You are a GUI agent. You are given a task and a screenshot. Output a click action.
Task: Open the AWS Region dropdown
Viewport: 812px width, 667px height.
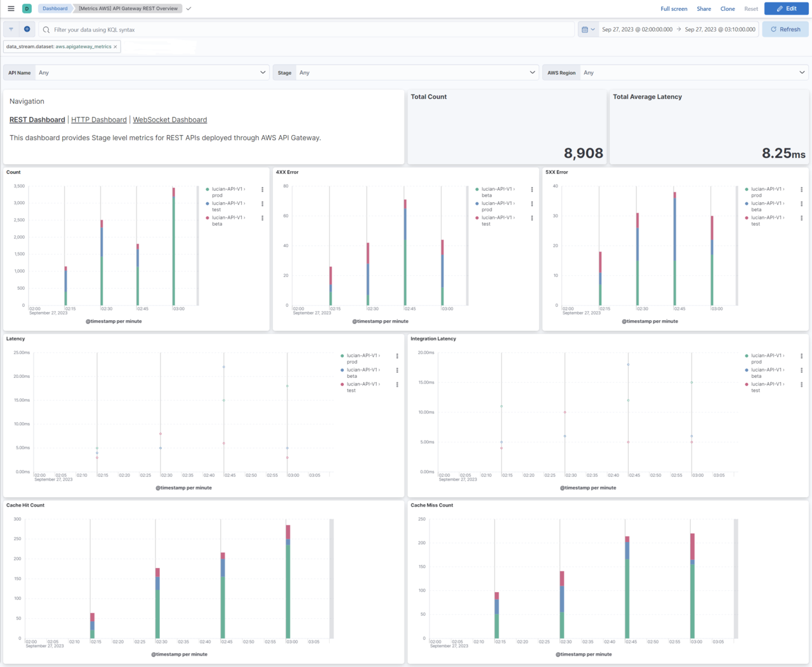(695, 72)
